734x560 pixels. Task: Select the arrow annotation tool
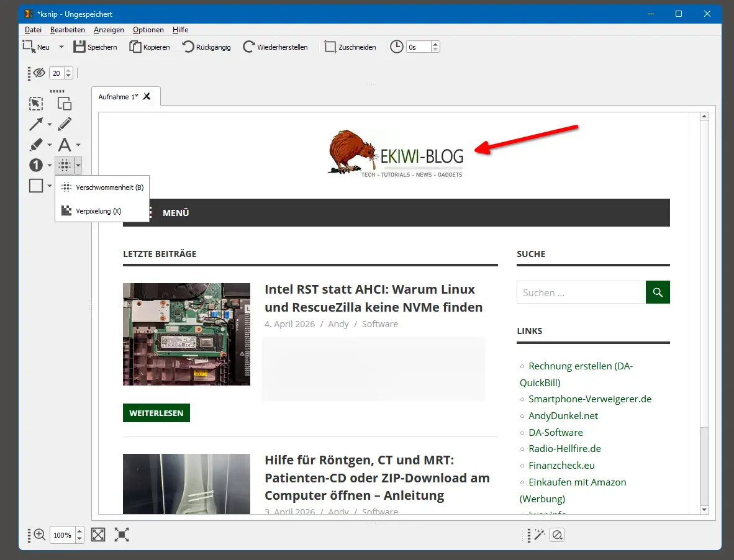(x=37, y=125)
